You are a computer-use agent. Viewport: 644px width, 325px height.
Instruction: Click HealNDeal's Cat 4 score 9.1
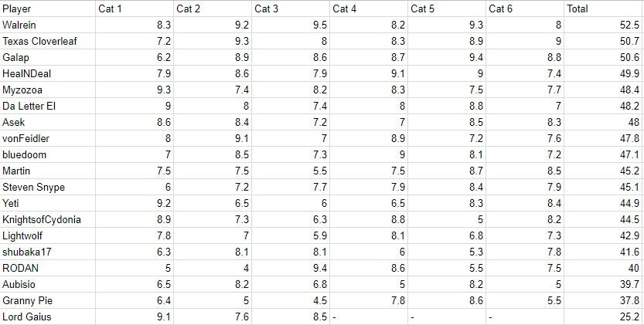click(368, 74)
